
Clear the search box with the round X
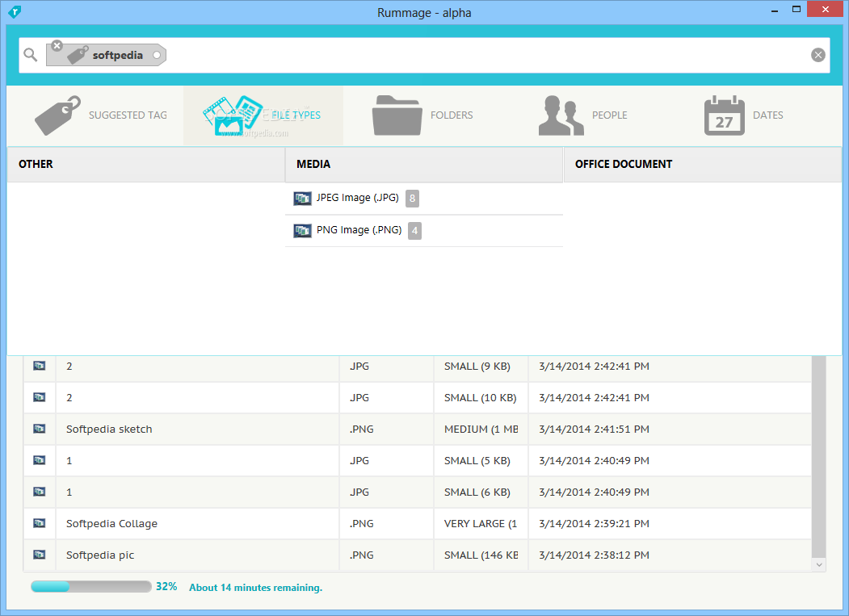tap(818, 55)
